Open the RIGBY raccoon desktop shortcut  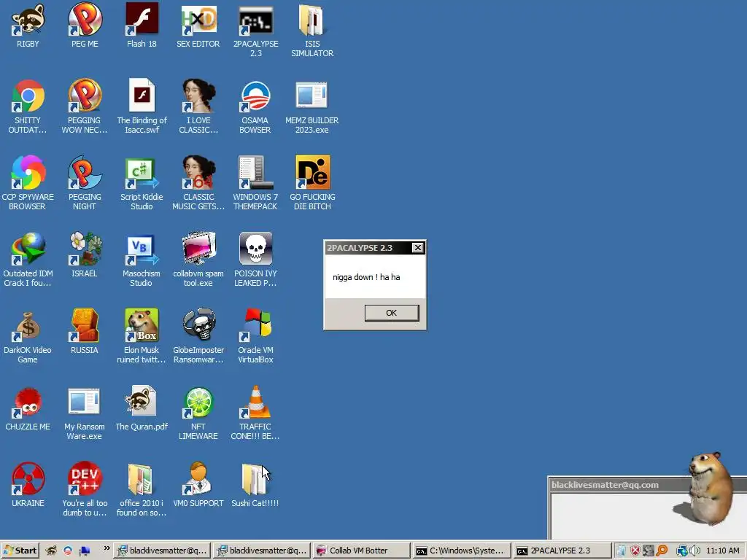28,26
